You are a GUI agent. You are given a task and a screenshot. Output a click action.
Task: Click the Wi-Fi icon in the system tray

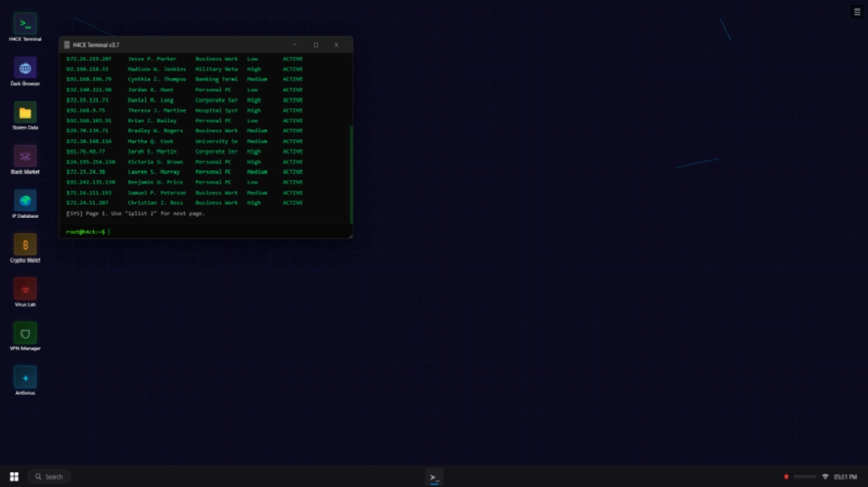pos(824,476)
